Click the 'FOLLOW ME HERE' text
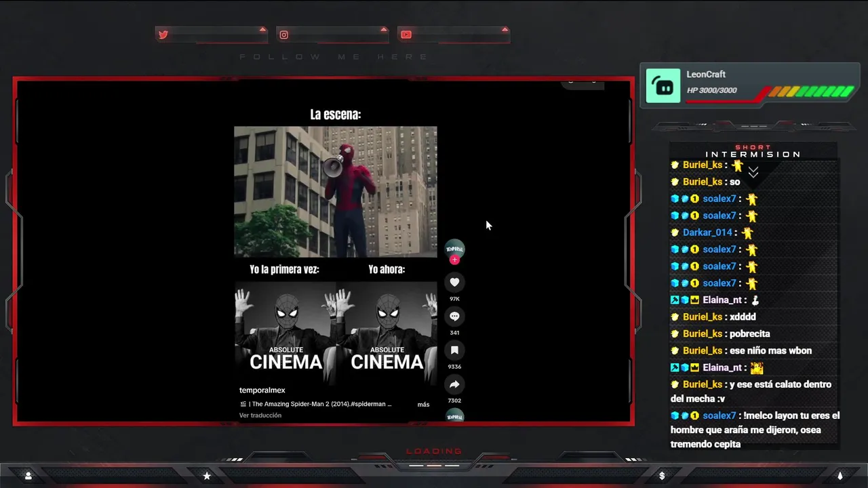Image resolution: width=868 pixels, height=488 pixels. [334, 57]
